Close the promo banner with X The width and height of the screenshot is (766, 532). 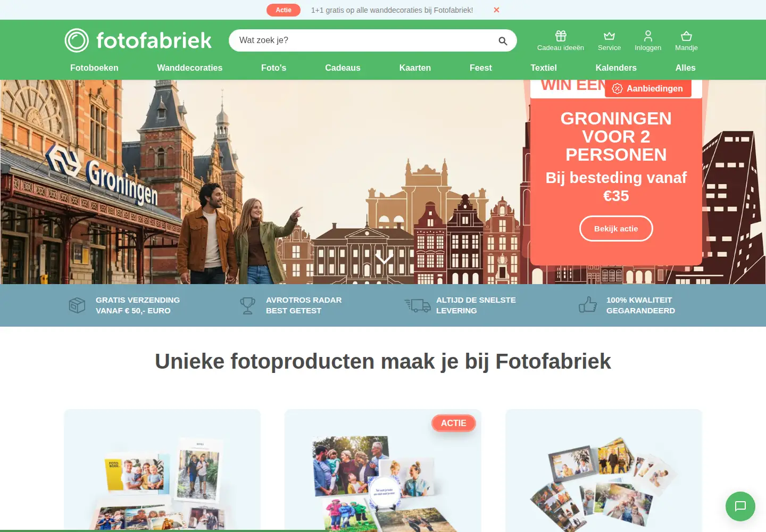[496, 10]
